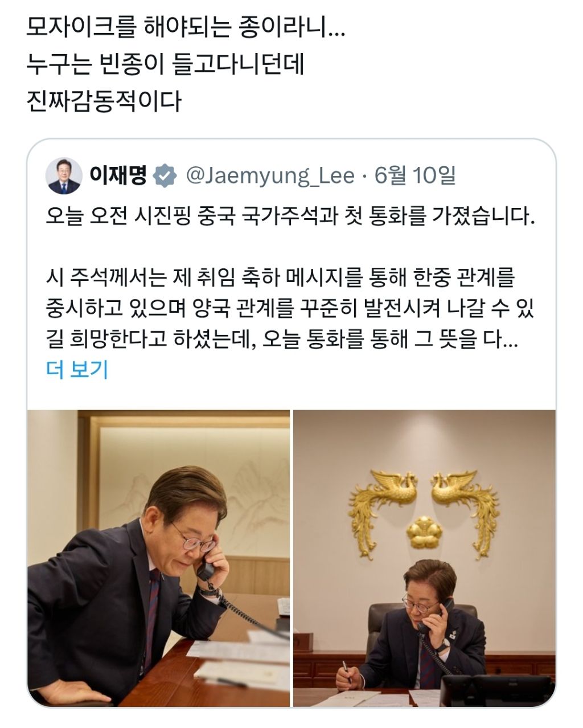Click the truncated line ending 그 뜻을 다...

(282, 340)
